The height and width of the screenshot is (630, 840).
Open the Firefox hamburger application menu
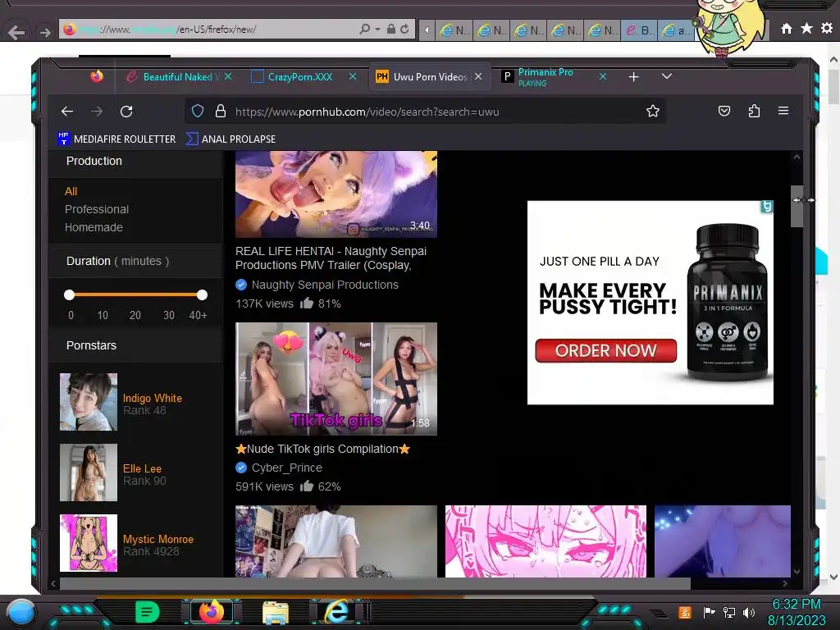click(783, 111)
